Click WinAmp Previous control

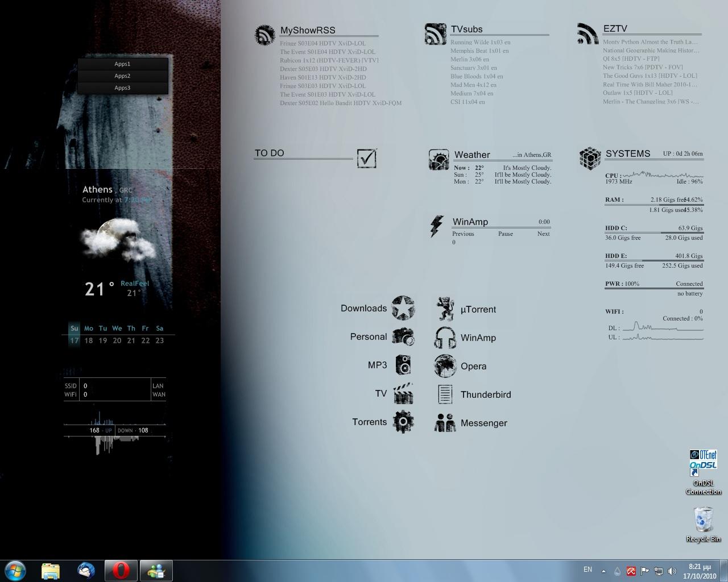pyautogui.click(x=463, y=234)
